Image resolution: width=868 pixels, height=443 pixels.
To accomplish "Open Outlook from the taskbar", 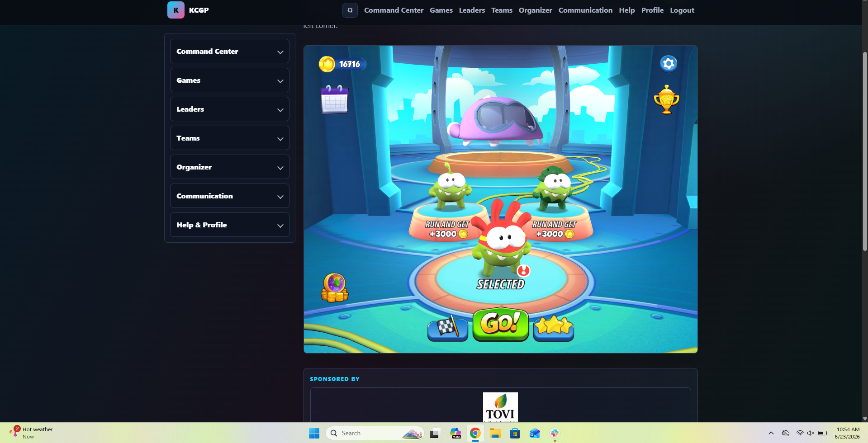I will pos(535,433).
